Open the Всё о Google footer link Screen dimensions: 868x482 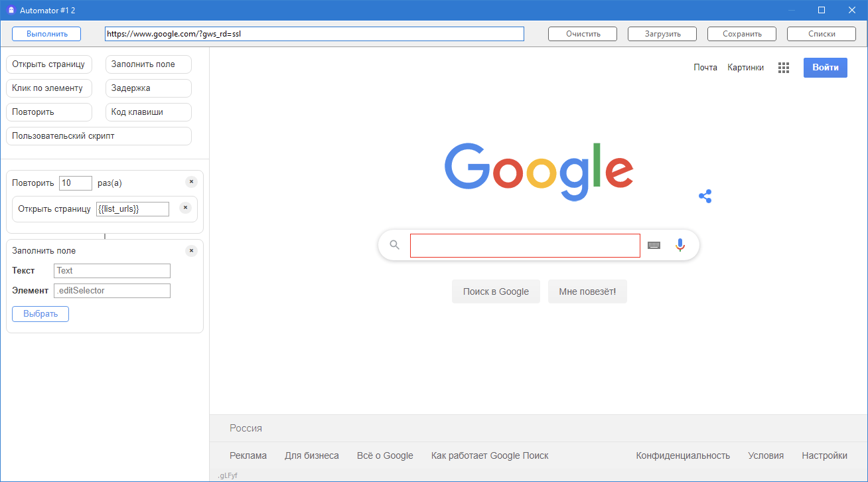click(385, 455)
